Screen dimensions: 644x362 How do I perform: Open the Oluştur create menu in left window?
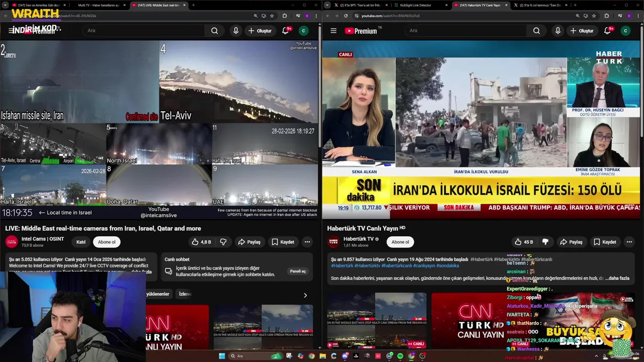(x=260, y=31)
